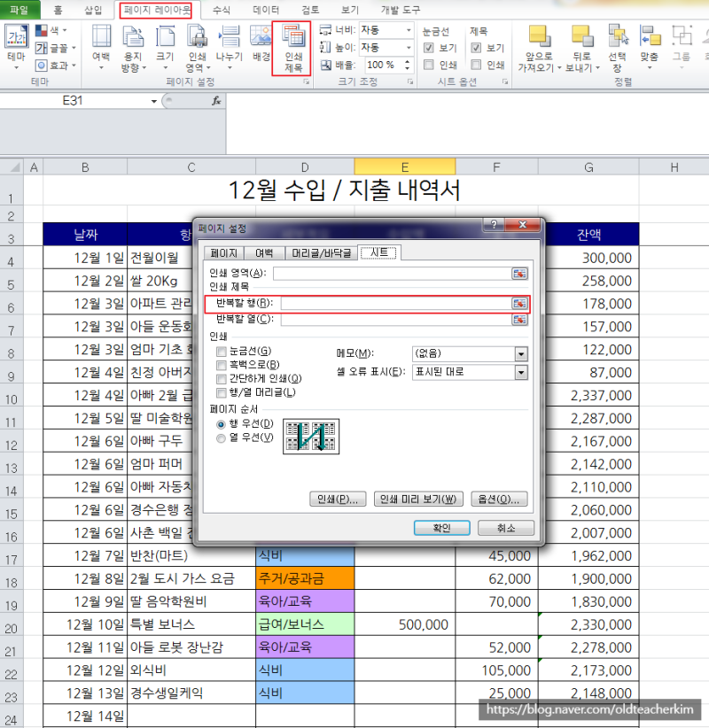The width and height of the screenshot is (709, 728).
Task: Open 페이지 설정 dialog launcher arrow
Action: (306, 81)
